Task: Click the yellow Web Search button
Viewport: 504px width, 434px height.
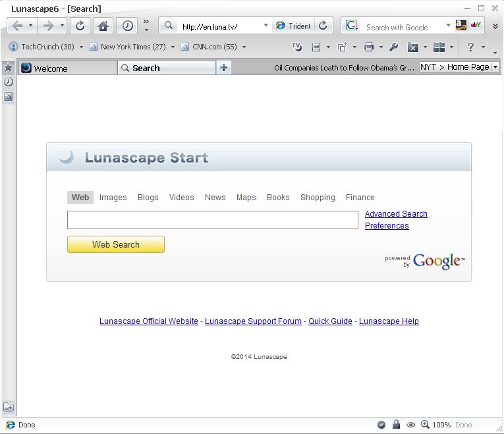Action: point(116,244)
